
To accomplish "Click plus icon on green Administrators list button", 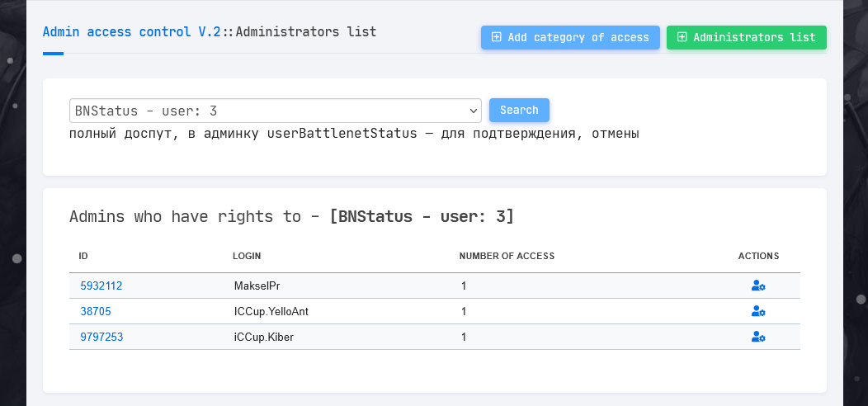I will [682, 37].
